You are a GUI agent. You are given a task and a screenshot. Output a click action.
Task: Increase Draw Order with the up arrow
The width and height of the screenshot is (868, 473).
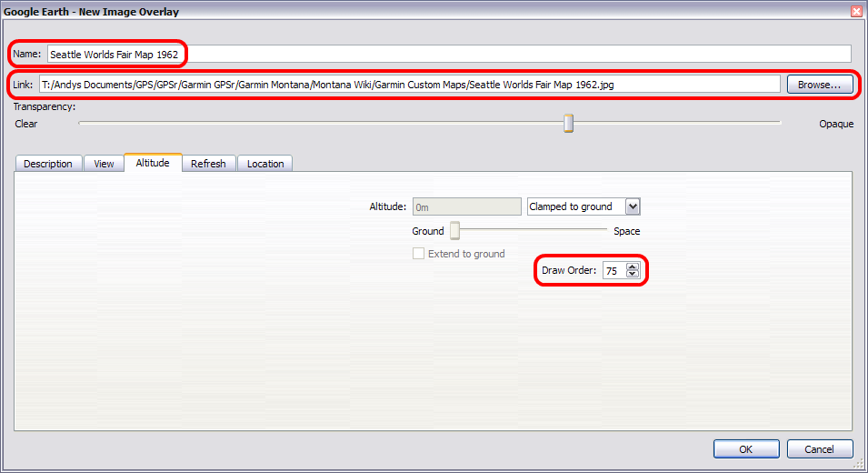(x=633, y=267)
